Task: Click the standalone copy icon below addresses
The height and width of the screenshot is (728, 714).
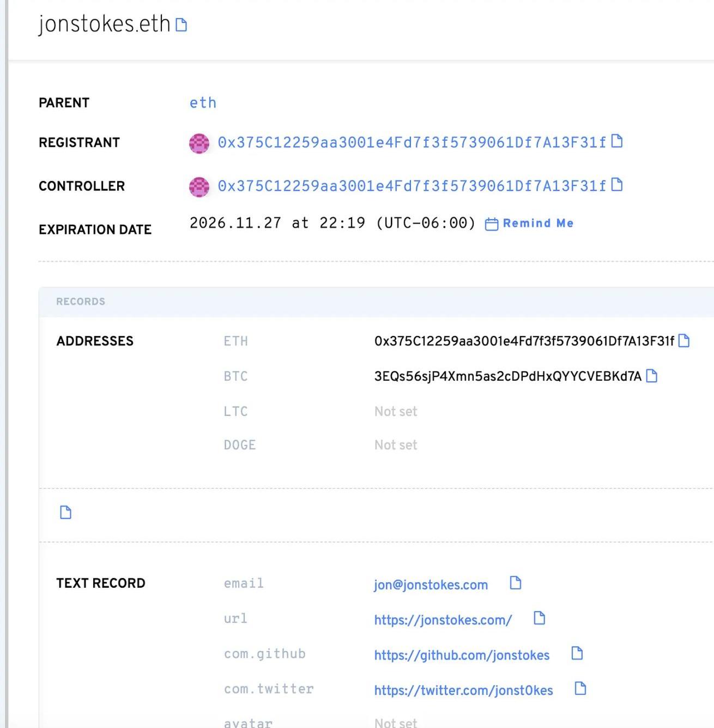Action: (65, 513)
